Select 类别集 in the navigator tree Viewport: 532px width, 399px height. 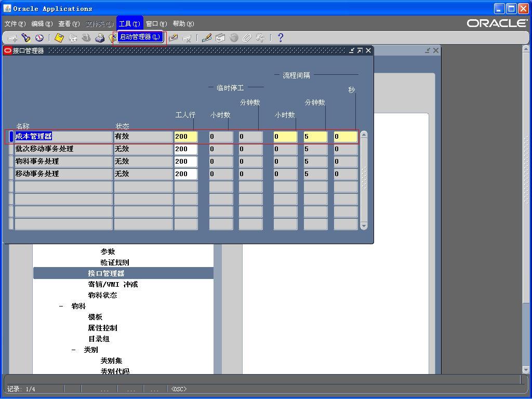click(x=111, y=361)
